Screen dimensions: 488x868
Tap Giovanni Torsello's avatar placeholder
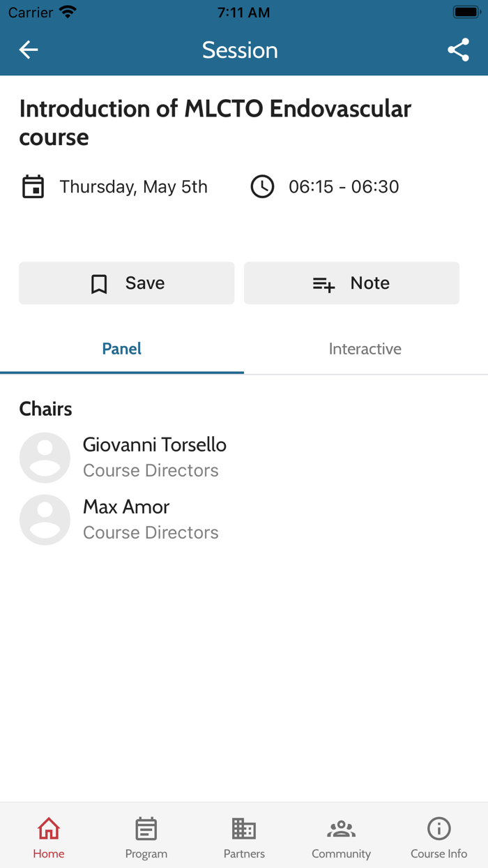click(x=45, y=458)
